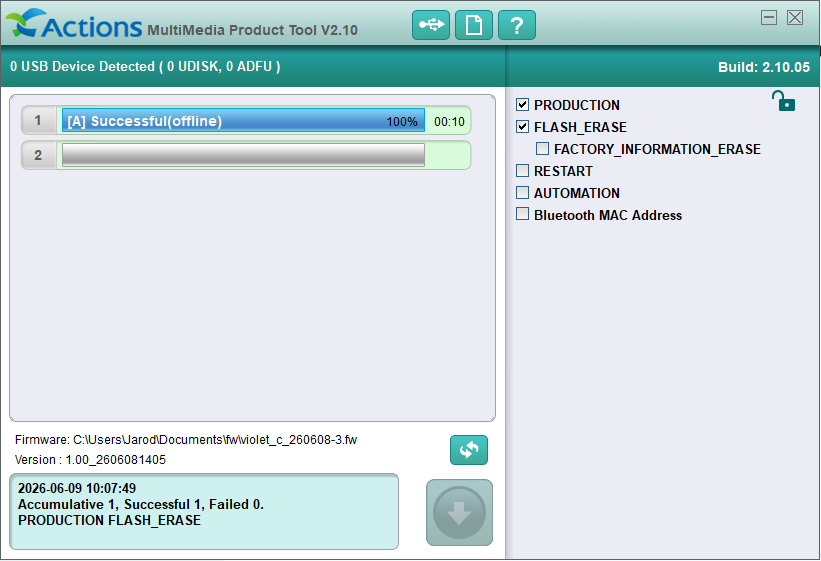Uncheck the FLASH_ERASE checkbox
The width and height of the screenshot is (821, 561).
click(522, 127)
